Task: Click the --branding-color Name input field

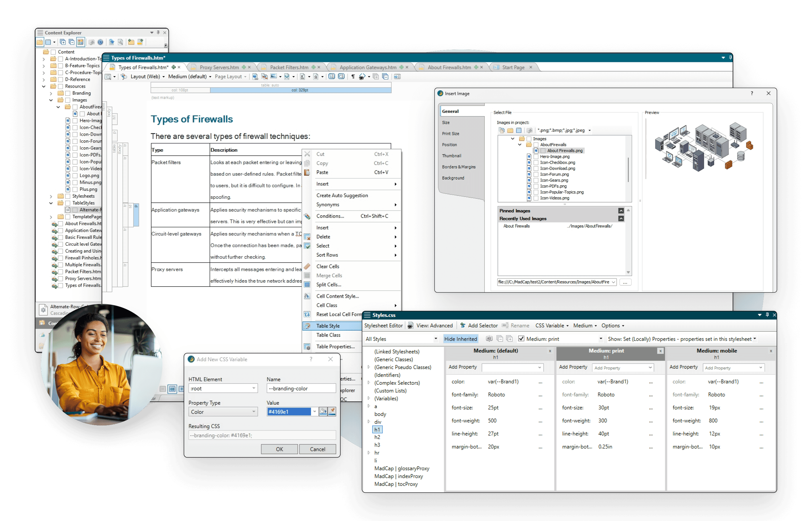Action: (x=301, y=388)
